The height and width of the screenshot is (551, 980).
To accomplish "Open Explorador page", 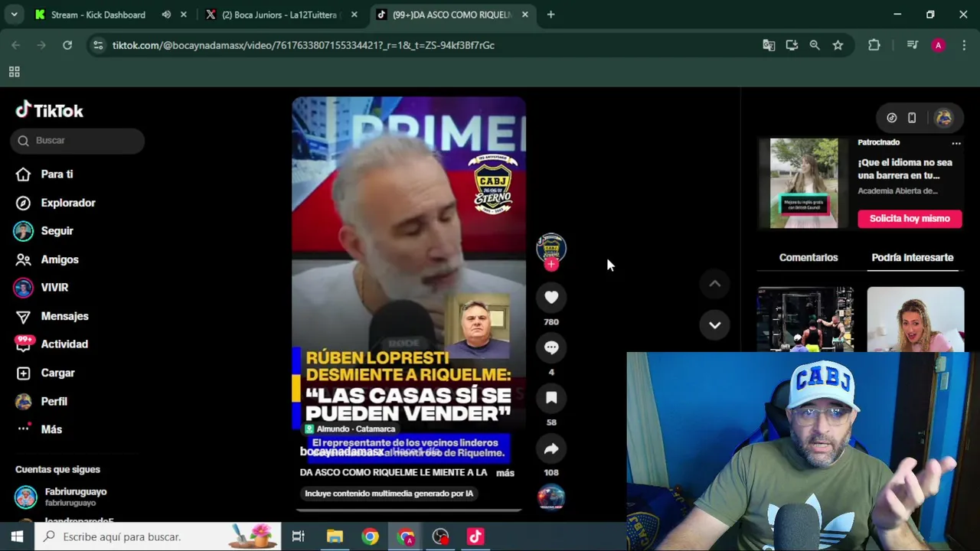I will (x=67, y=203).
